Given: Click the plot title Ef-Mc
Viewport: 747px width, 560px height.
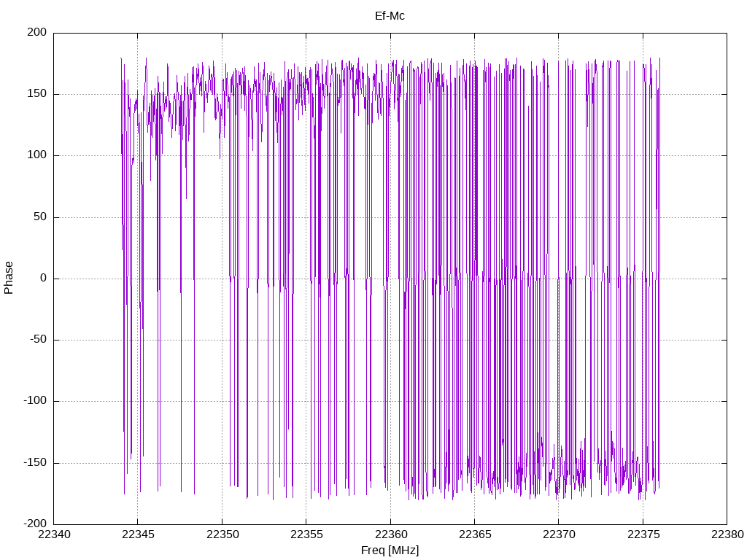Looking at the screenshot, I should (390, 16).
